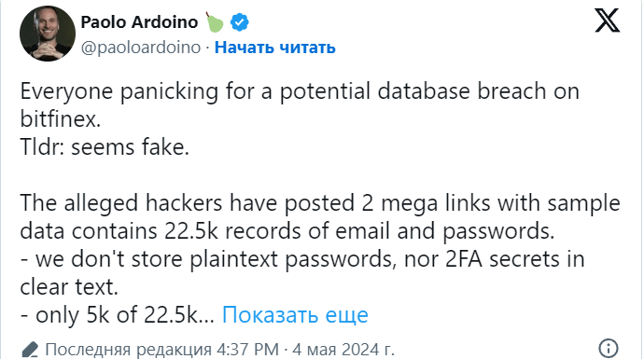Click the 4:37 PM timestamp
The width and height of the screenshot is (644, 359).
(247, 350)
